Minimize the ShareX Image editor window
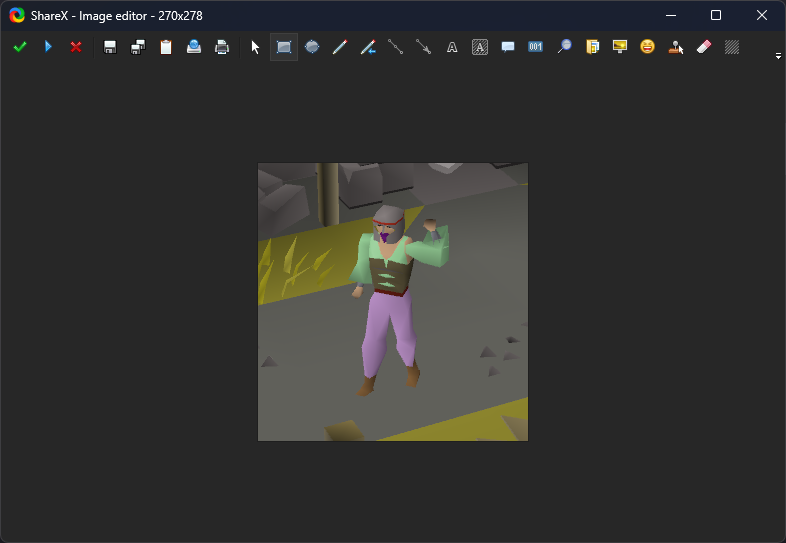 (671, 16)
